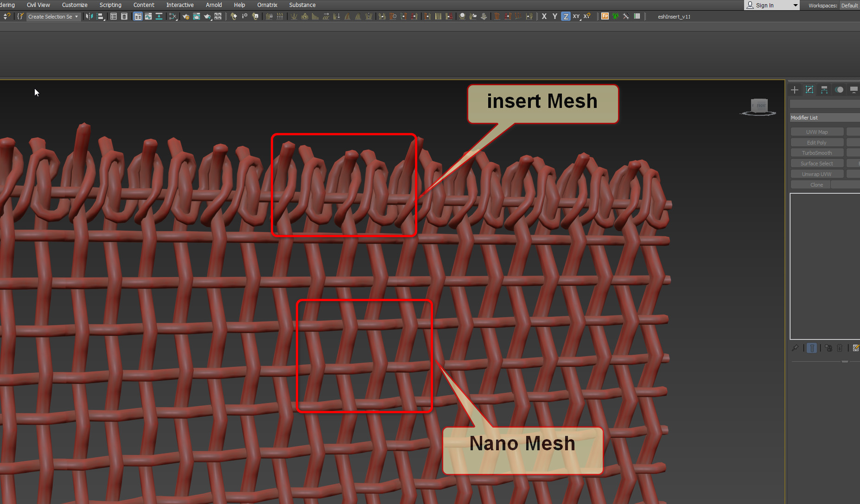Viewport: 860px width, 504px height.
Task: Toggle the Pin Stack icon
Action: (x=795, y=348)
